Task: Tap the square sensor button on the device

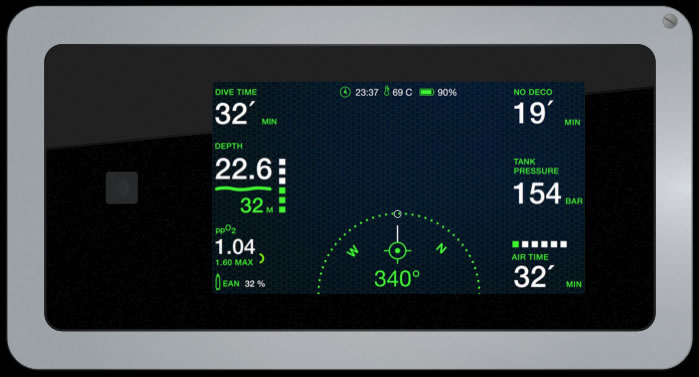Action: [x=122, y=188]
